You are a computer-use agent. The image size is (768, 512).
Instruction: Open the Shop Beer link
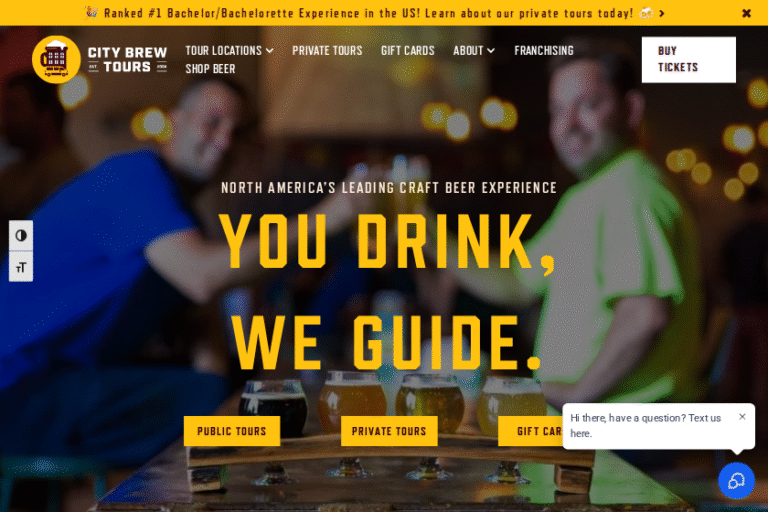pos(210,69)
